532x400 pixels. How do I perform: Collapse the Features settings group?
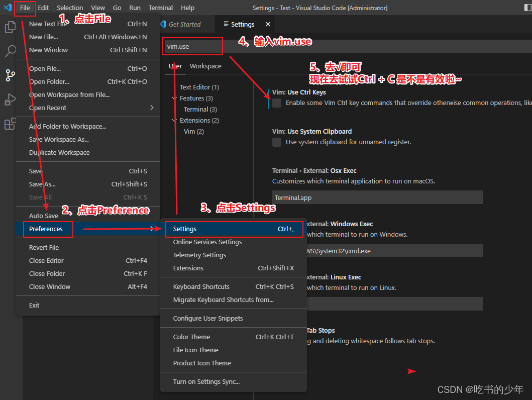click(174, 98)
